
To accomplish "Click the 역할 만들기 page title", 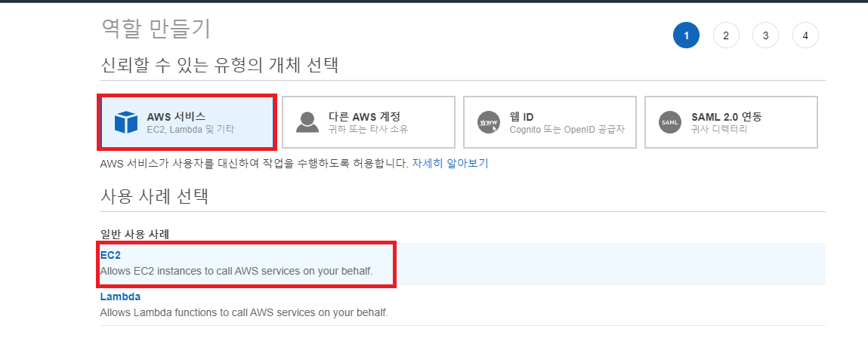I will point(156,29).
